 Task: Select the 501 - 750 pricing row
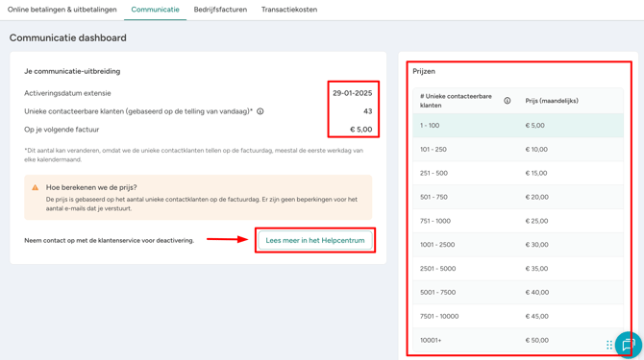coord(518,197)
